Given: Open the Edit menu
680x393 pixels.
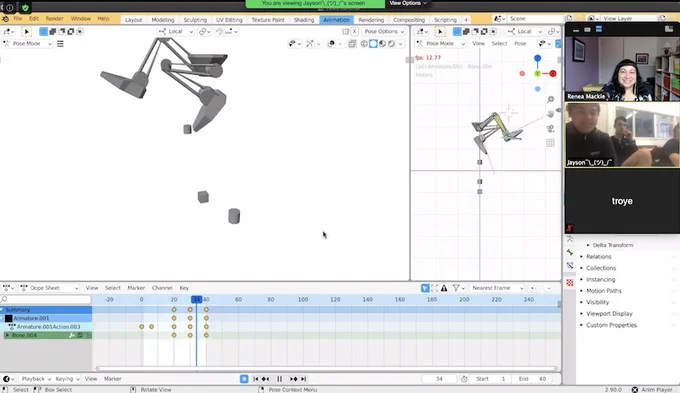Looking at the screenshot, I should [x=34, y=19].
